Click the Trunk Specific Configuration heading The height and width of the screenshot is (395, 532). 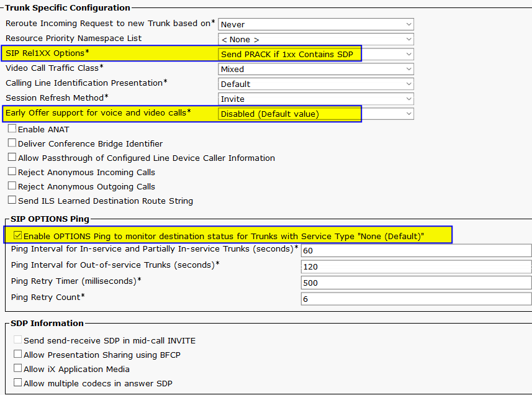[68, 8]
